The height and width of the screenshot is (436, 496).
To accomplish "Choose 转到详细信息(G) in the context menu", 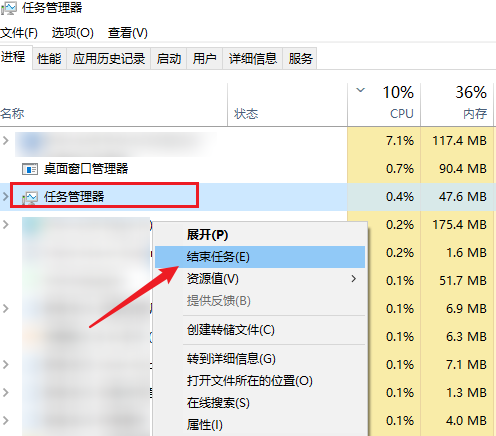I will (260, 359).
